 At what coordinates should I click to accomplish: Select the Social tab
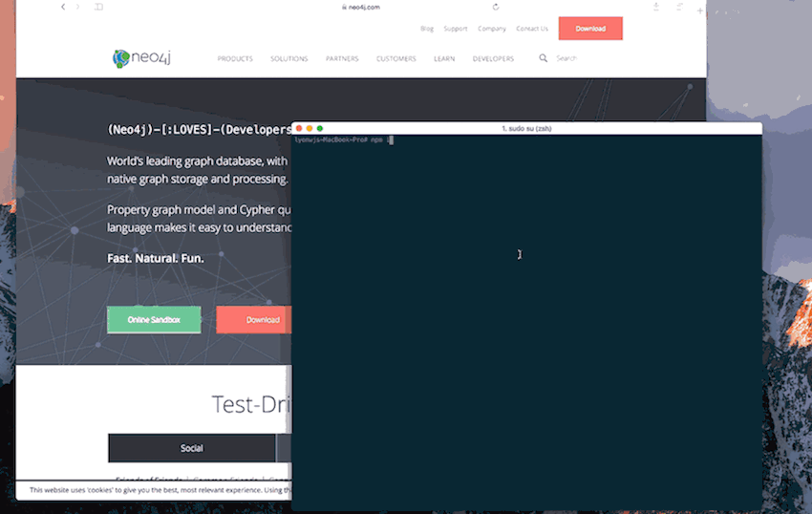pyautogui.click(x=192, y=448)
